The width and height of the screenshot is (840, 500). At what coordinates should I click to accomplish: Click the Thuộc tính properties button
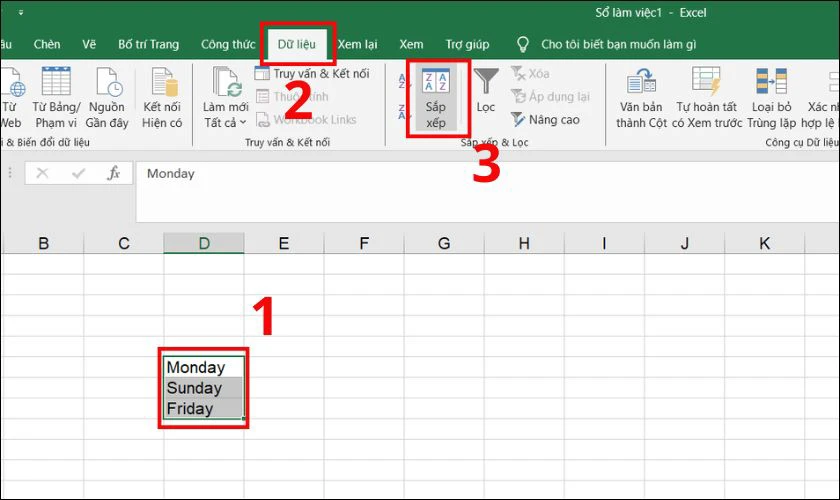[292, 96]
